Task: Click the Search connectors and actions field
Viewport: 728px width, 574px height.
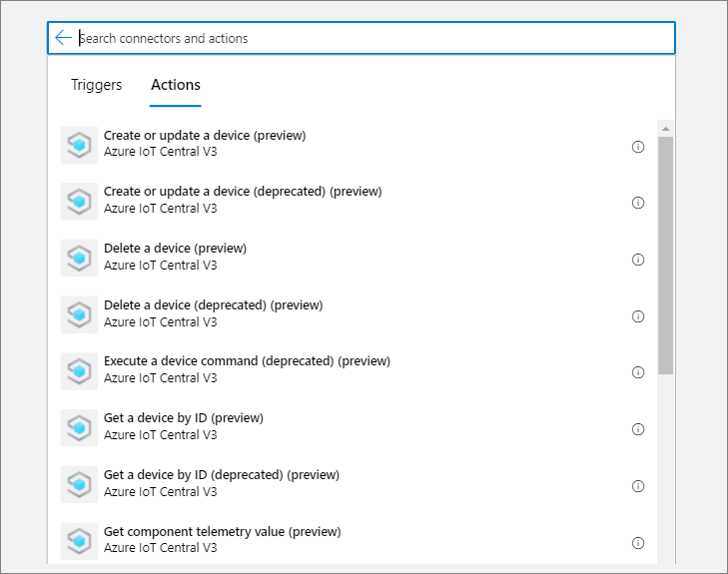Action: click(369, 38)
